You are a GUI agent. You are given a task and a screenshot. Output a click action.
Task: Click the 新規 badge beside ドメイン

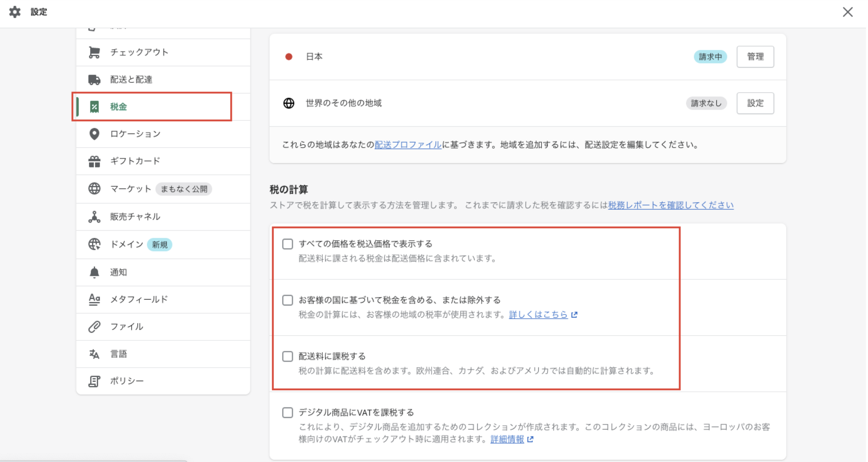point(159,244)
